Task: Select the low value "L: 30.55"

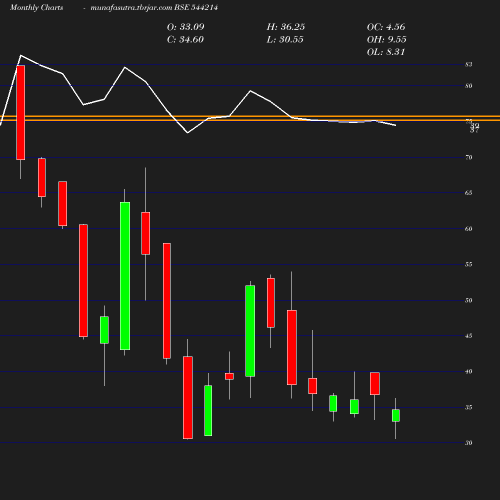Action: point(285,40)
